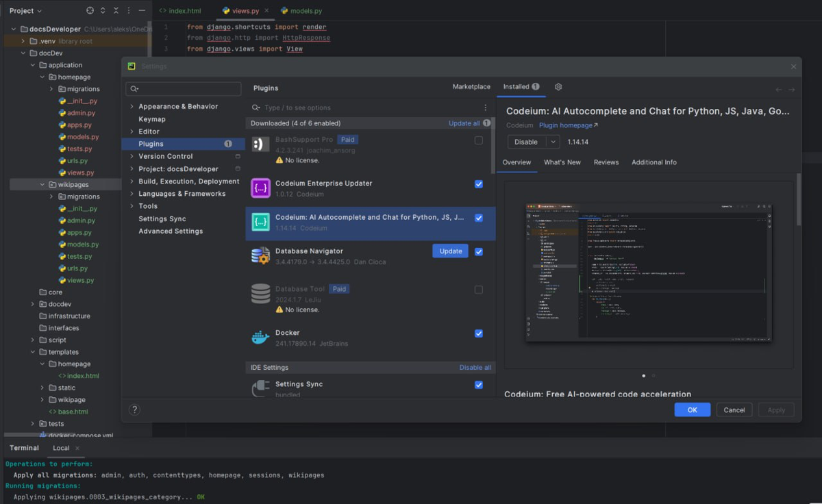Switch to the Marketplace tab
This screenshot has height=504, width=822.
pyautogui.click(x=471, y=87)
